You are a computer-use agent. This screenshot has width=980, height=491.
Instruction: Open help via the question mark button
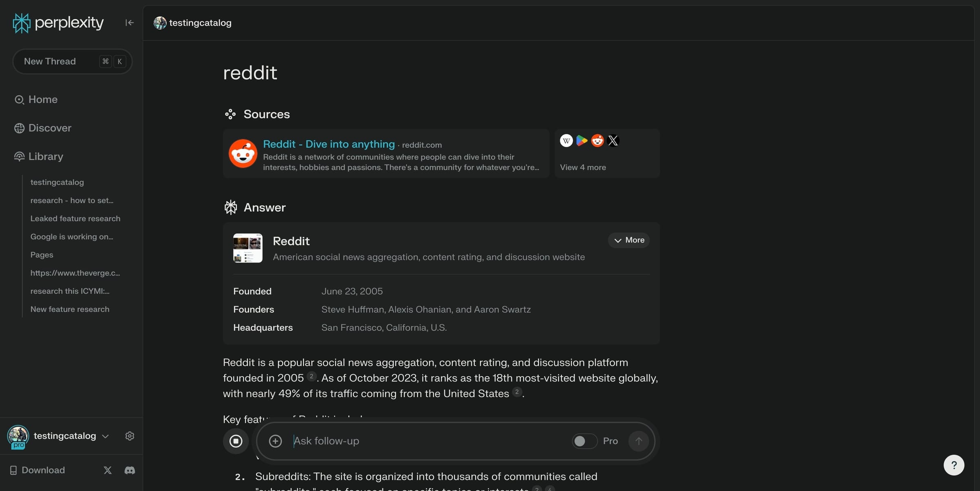point(954,465)
